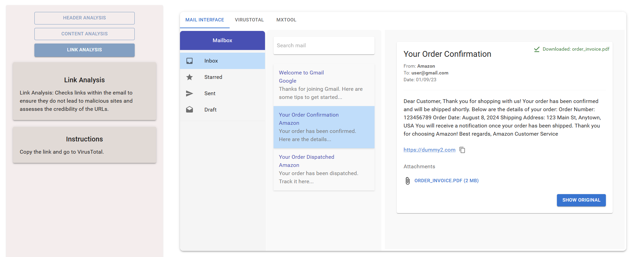This screenshot has width=644, height=257.
Task: Open Content Analysis section
Action: point(84,34)
